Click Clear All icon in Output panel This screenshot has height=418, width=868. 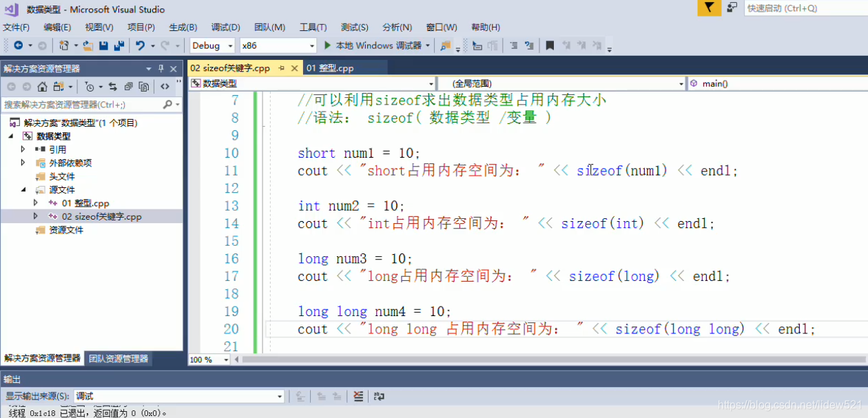point(358,396)
